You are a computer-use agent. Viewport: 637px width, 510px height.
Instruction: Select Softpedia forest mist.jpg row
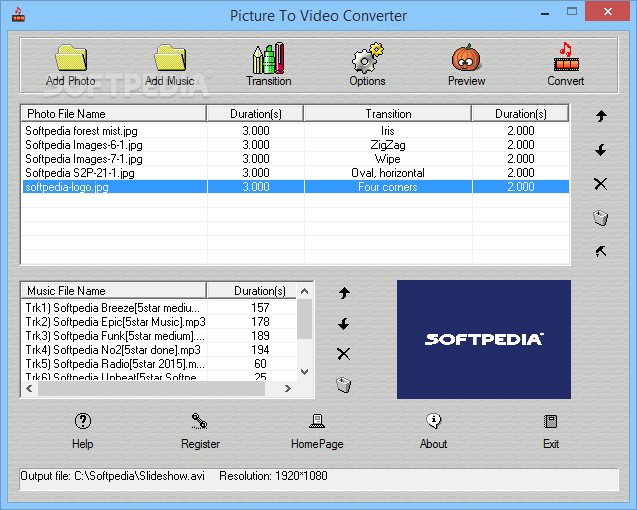coord(295,131)
